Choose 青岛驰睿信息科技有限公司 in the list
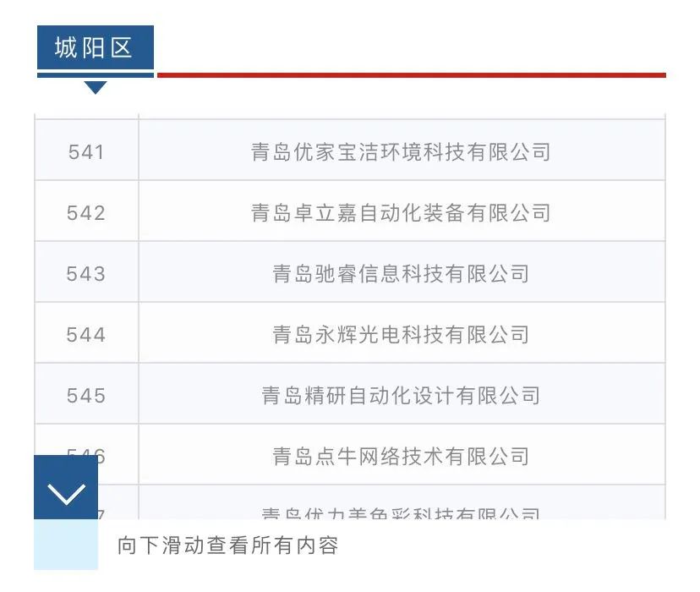This screenshot has height=592, width=700. [401, 274]
